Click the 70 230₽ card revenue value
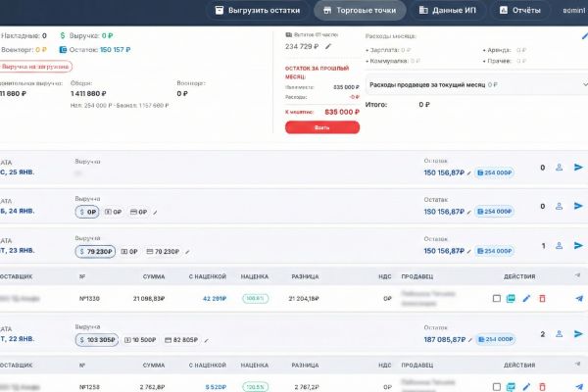Image resolution: width=588 pixels, height=392 pixels. [x=163, y=251]
